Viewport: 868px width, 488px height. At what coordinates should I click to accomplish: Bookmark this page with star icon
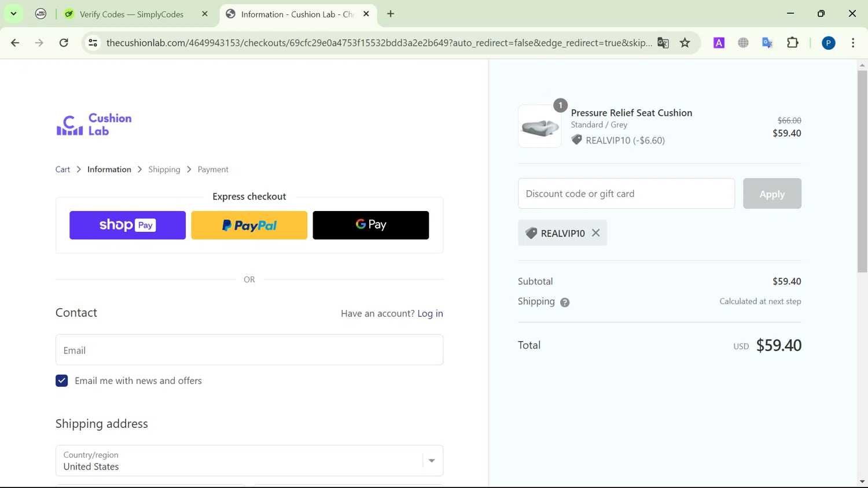[685, 43]
